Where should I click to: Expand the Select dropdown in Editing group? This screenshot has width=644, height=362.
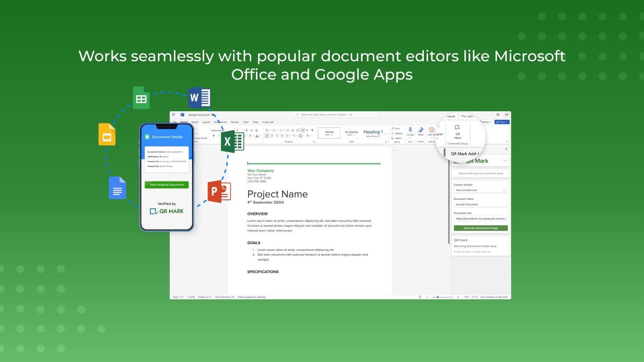point(396,138)
